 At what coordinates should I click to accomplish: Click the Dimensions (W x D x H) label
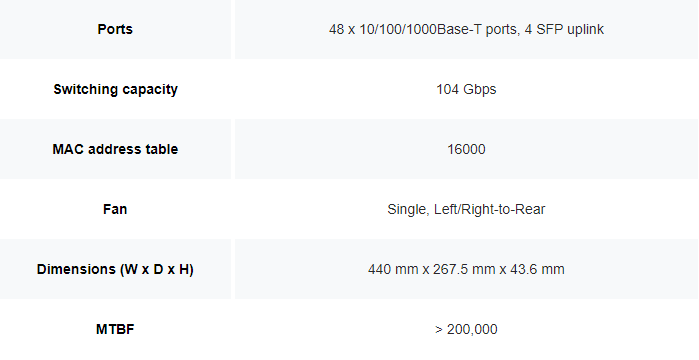point(115,269)
